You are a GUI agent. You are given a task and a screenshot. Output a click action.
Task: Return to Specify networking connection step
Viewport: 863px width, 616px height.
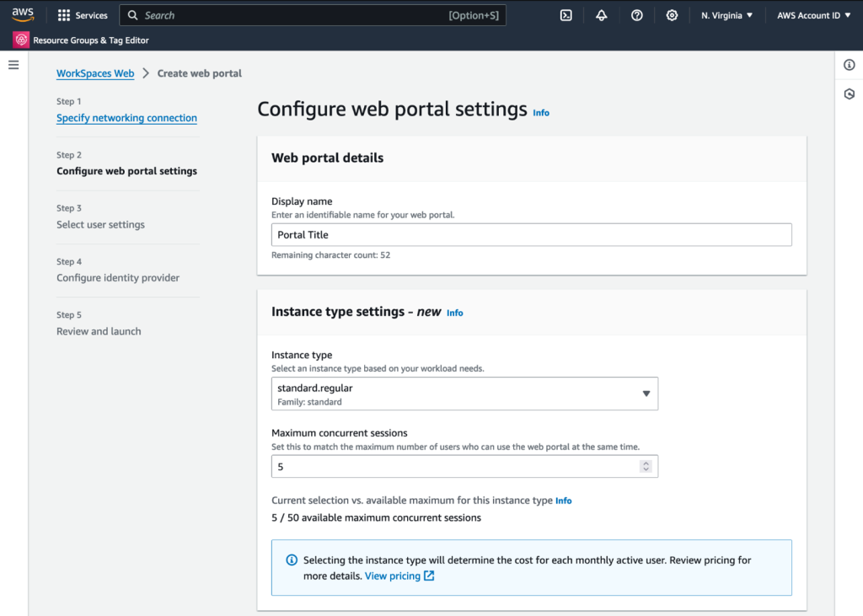pos(126,118)
